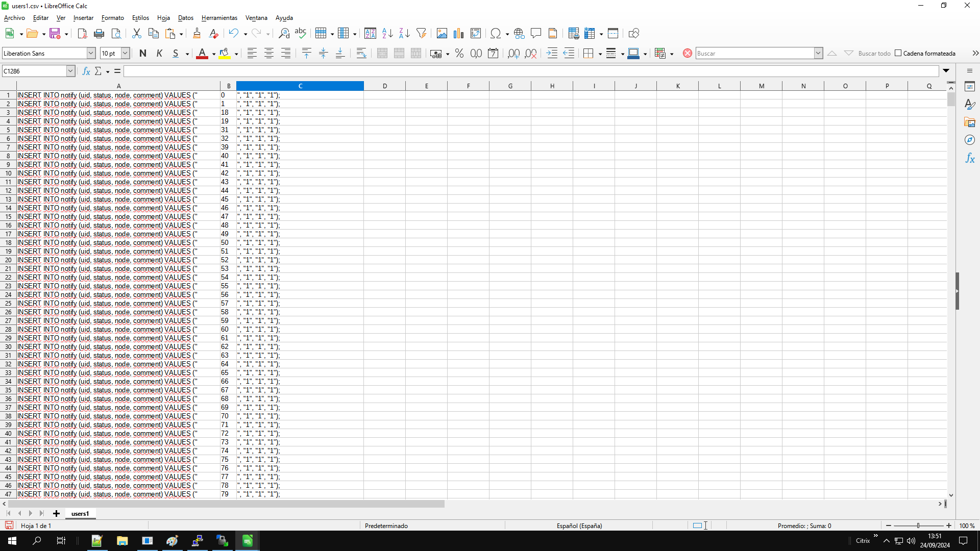Click the Buscar search field

[x=755, y=53]
